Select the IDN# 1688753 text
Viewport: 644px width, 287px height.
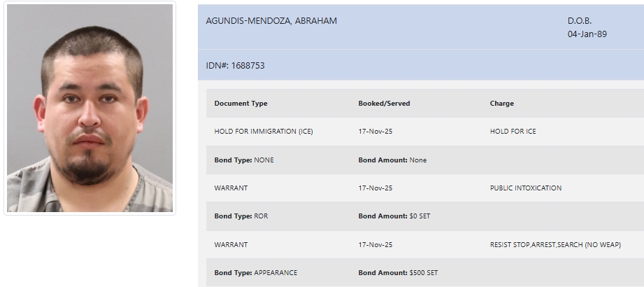pyautogui.click(x=235, y=66)
